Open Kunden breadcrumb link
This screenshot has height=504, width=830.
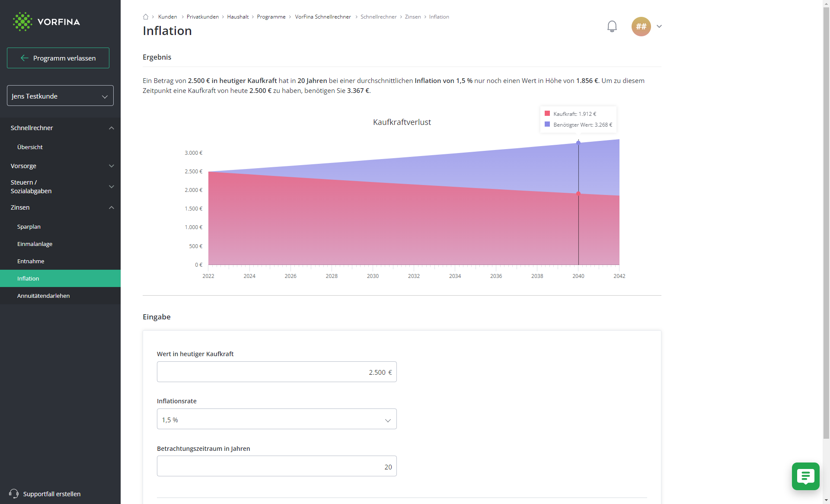tap(168, 17)
